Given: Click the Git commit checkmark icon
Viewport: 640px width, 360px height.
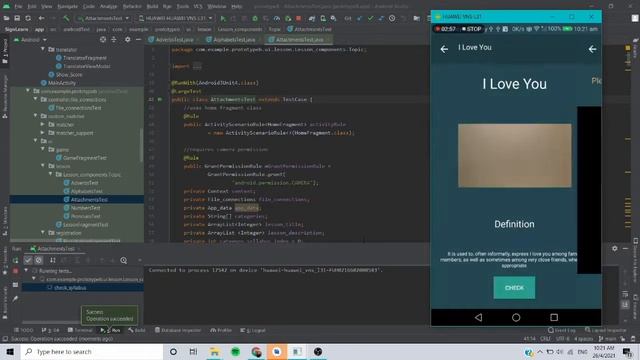Looking at the screenshot, I should (370, 18).
